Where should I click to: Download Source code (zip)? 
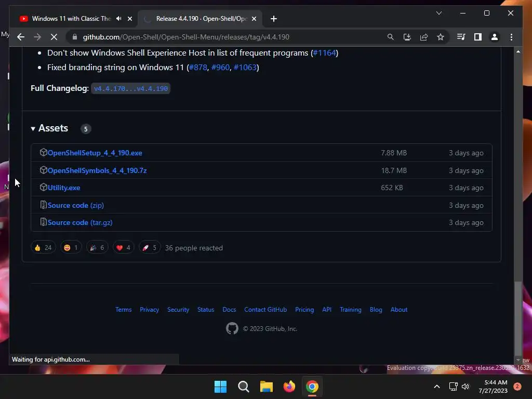(76, 205)
